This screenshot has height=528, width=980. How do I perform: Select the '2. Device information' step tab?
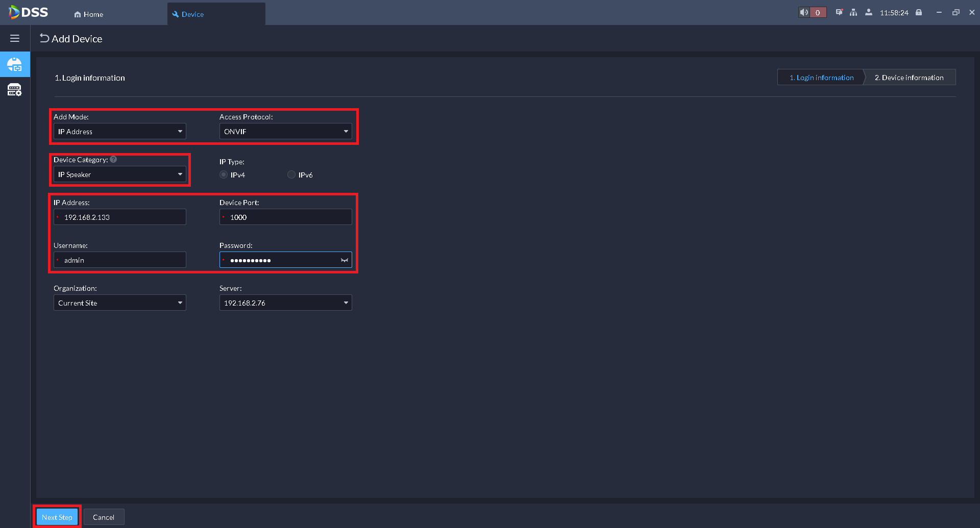909,77
